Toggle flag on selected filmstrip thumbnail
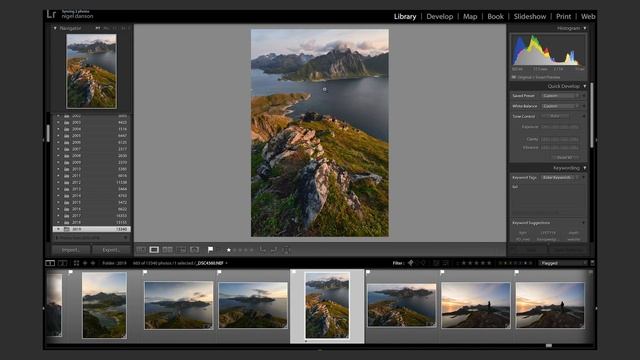The image size is (640, 360). (x=293, y=272)
